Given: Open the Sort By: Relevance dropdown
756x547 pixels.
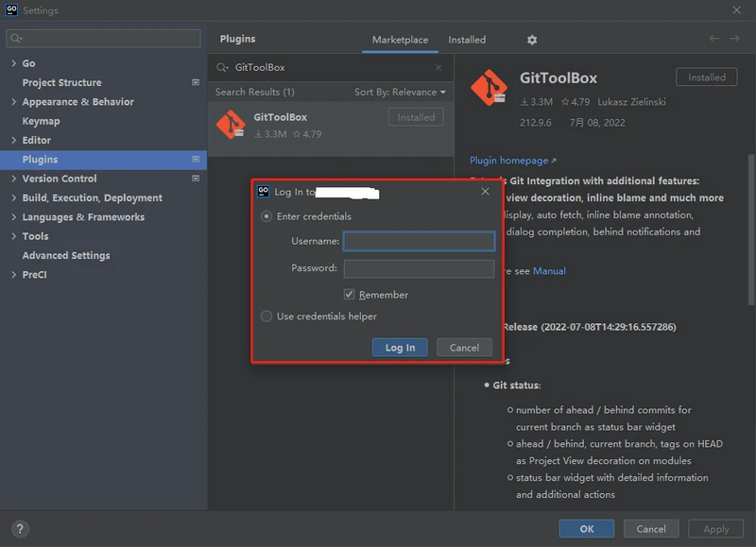Looking at the screenshot, I should [400, 92].
